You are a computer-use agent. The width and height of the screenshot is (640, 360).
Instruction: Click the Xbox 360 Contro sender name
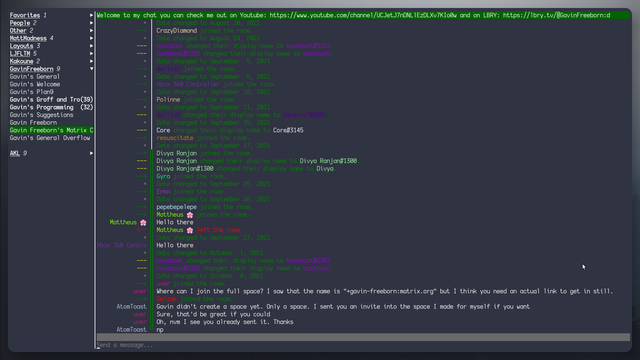pyautogui.click(x=122, y=245)
